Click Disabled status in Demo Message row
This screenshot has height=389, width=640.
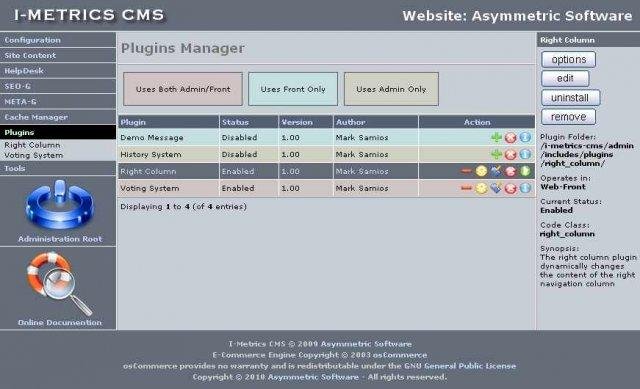click(239, 138)
